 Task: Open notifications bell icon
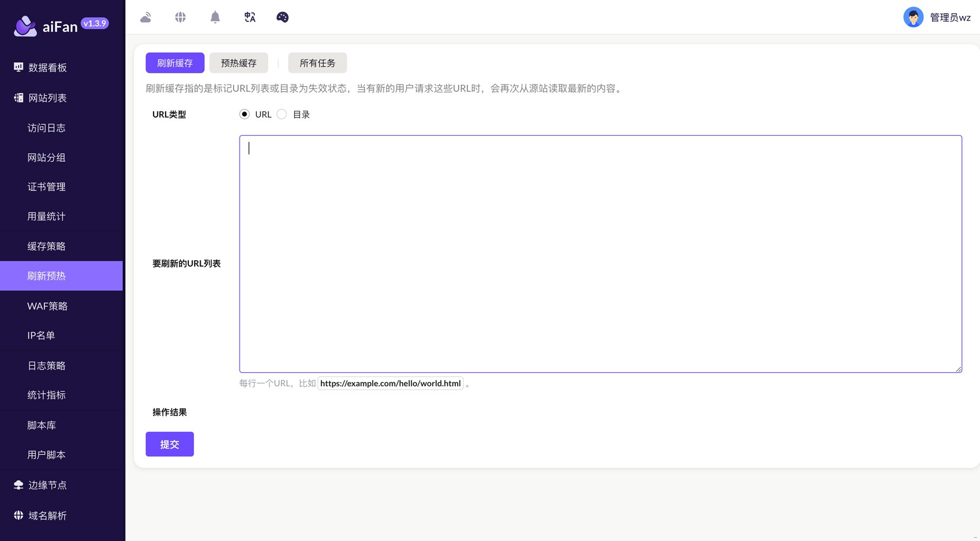215,17
